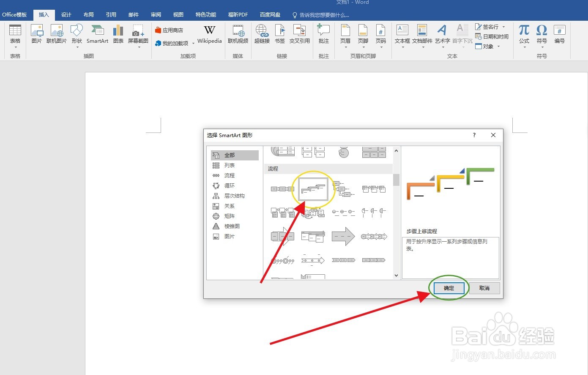Viewport: 588px width, 375px height.
Task: Insert a 超链接 hyperlink
Action: coord(262,34)
